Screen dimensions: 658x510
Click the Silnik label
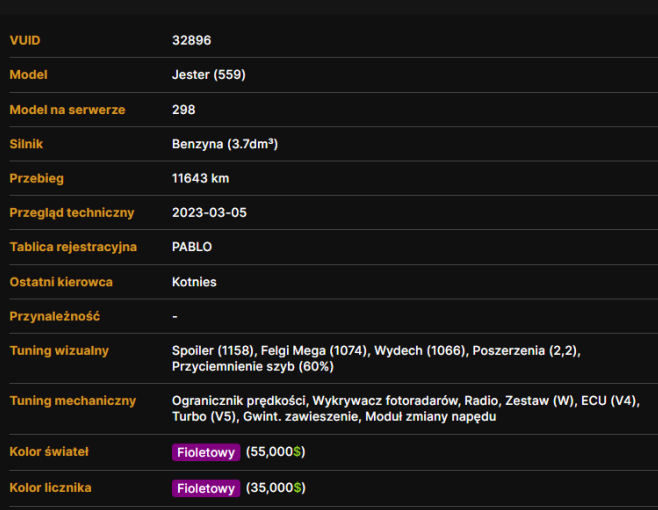click(26, 144)
